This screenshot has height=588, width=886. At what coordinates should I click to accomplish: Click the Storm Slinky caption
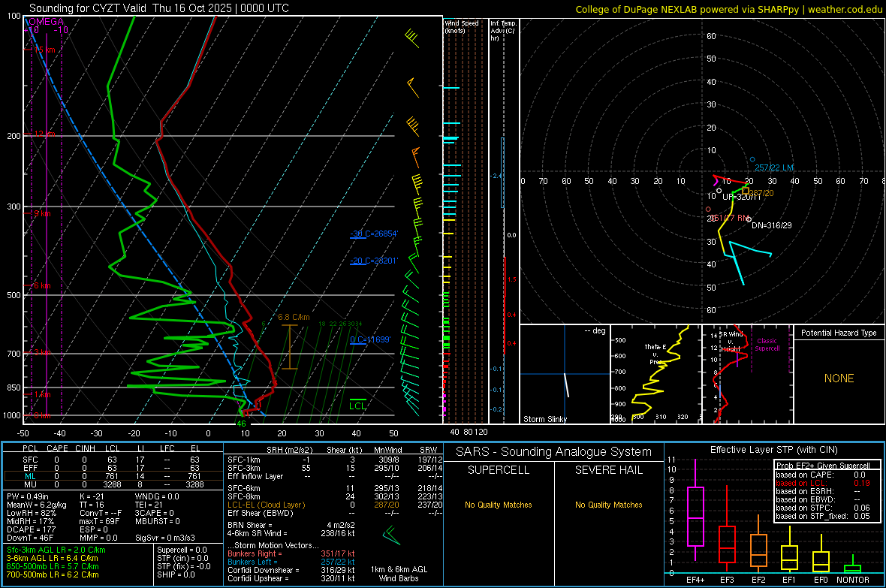[x=544, y=419]
